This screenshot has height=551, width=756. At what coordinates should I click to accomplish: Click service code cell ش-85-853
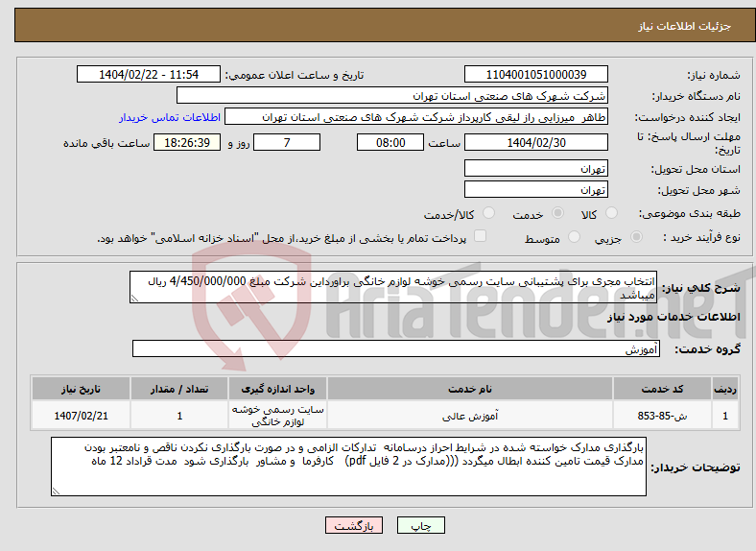coord(663,416)
